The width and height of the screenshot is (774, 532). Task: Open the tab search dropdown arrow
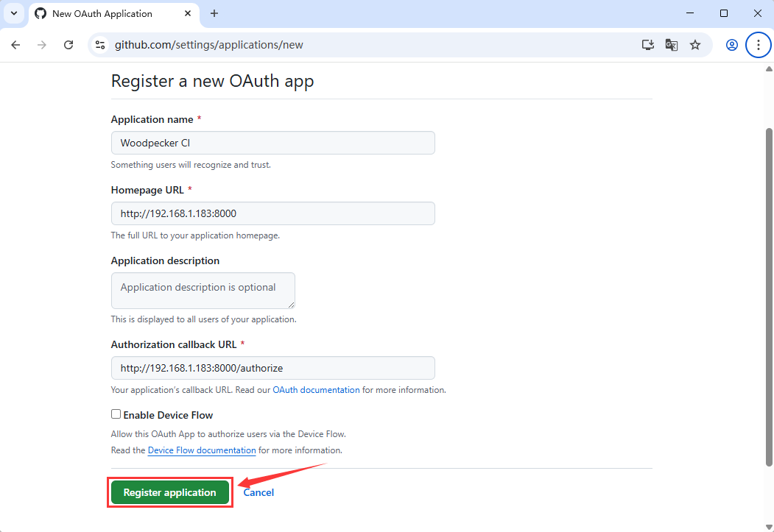[x=14, y=13]
